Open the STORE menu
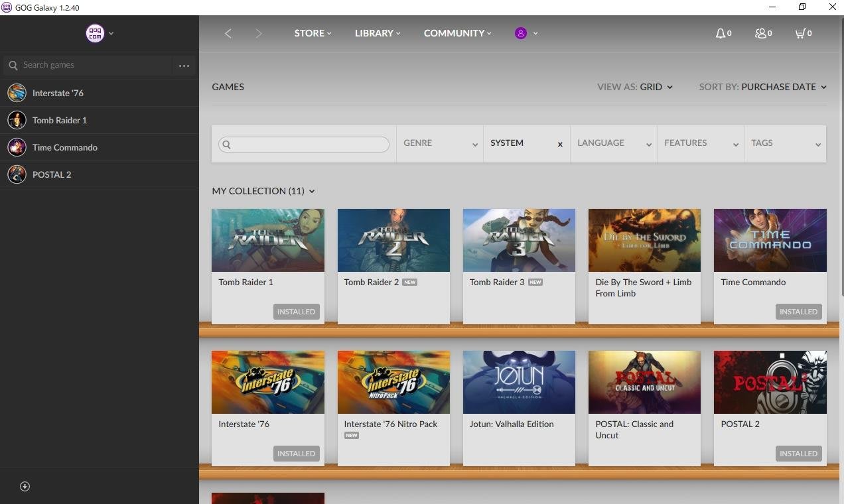The width and height of the screenshot is (844, 504). (x=313, y=33)
